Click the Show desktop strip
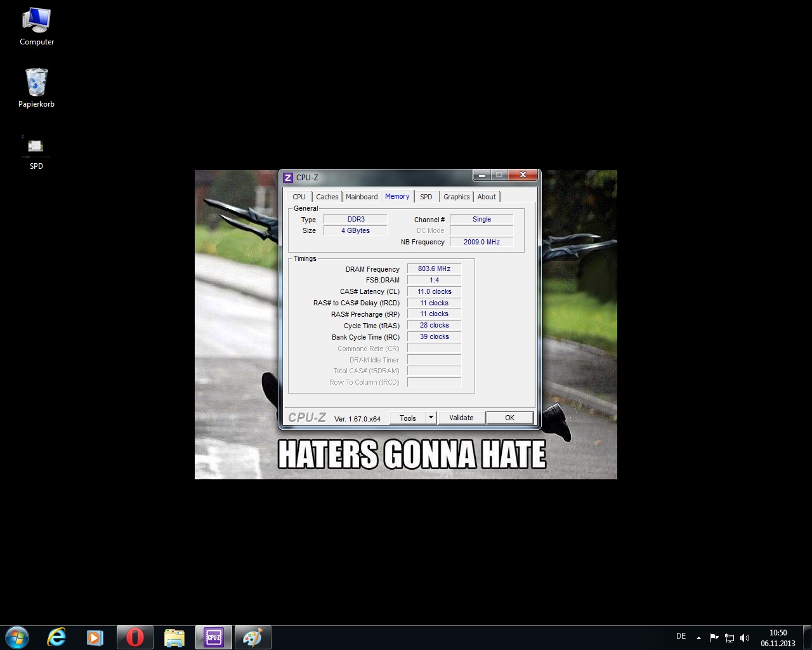 [x=807, y=637]
